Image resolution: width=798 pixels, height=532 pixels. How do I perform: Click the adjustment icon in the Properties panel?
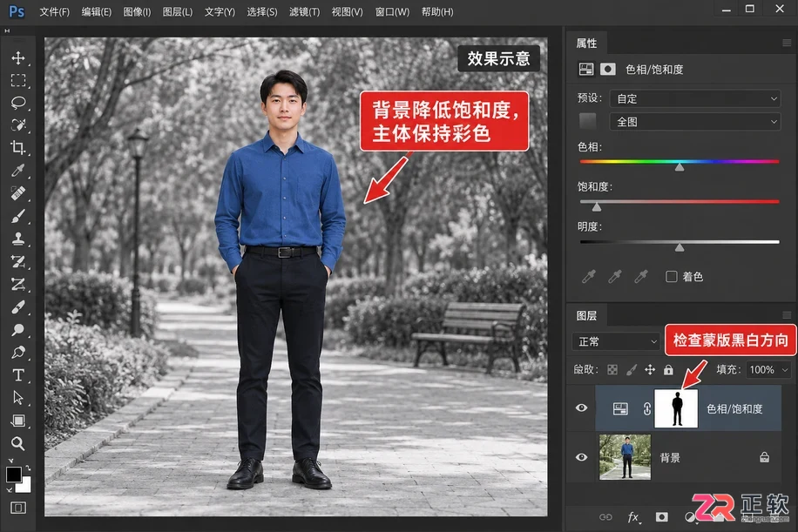click(586, 69)
